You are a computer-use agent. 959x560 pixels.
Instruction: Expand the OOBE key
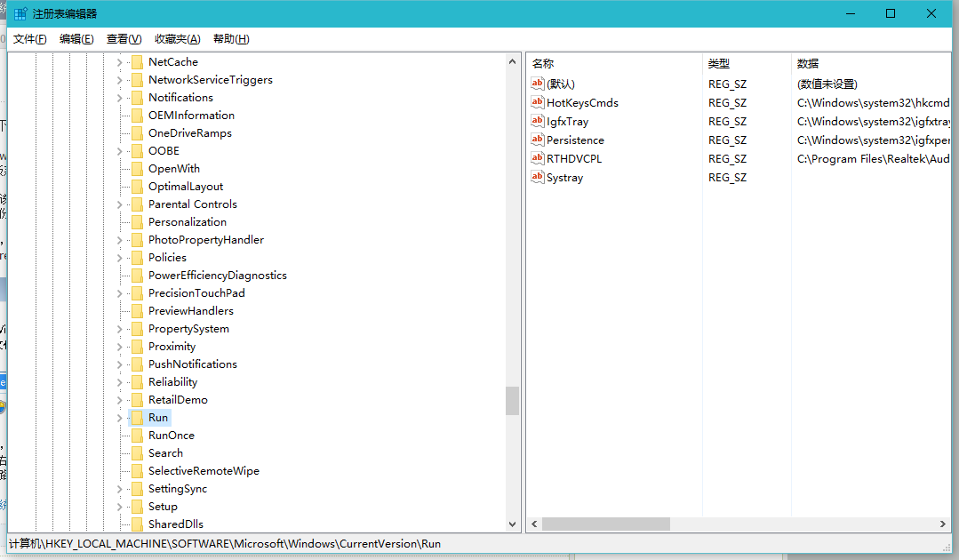(x=120, y=150)
